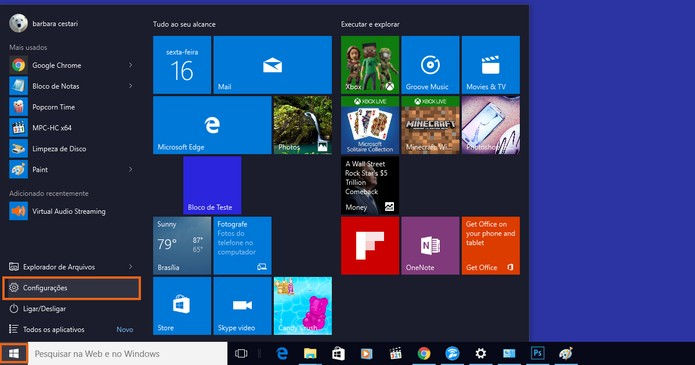Open the OneNote tile
This screenshot has height=365, width=695.
(x=430, y=246)
